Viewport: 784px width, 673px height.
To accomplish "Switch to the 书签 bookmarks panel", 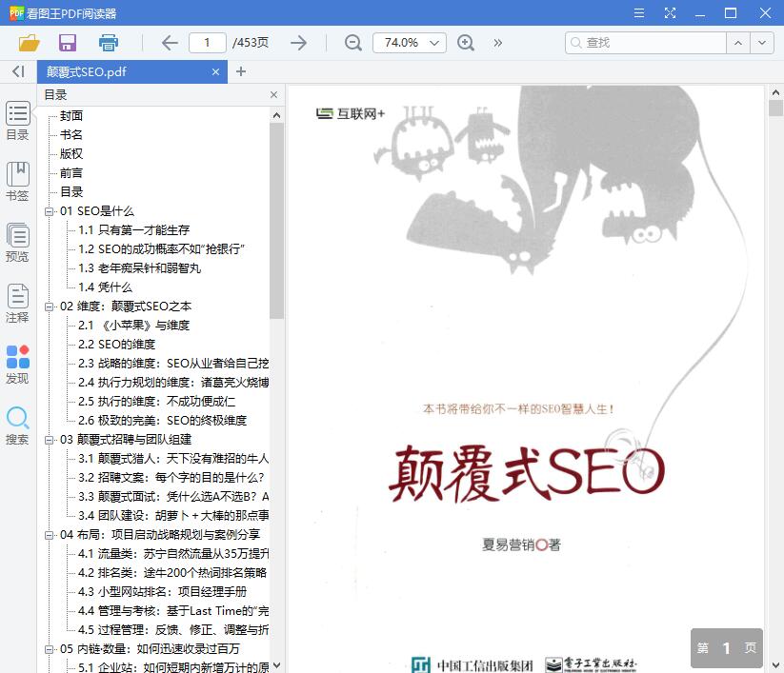I will click(x=16, y=181).
